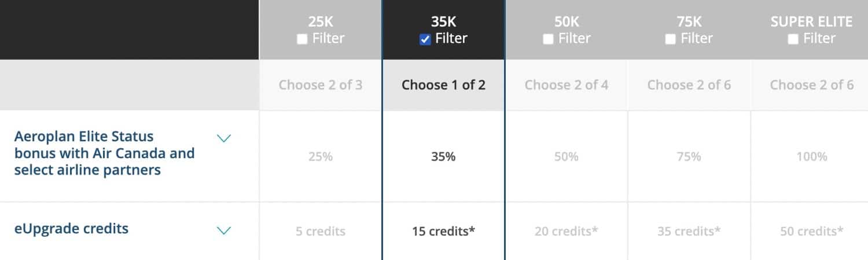Viewport: 868px width, 260px height.
Task: Tick the 75K Filter checkbox
Action: click(671, 39)
